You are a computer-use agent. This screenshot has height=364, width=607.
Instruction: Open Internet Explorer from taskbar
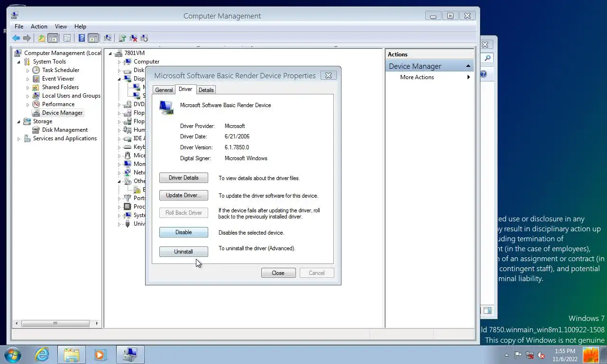pos(42,355)
